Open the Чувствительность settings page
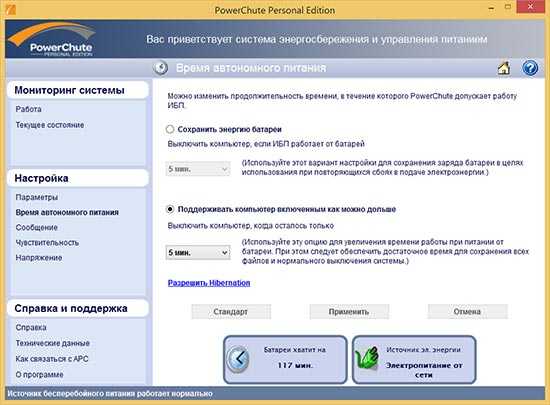 [x=47, y=243]
